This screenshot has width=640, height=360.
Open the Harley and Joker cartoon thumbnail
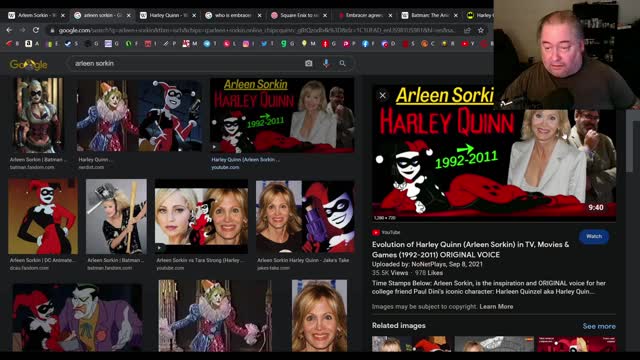[x=78, y=318]
